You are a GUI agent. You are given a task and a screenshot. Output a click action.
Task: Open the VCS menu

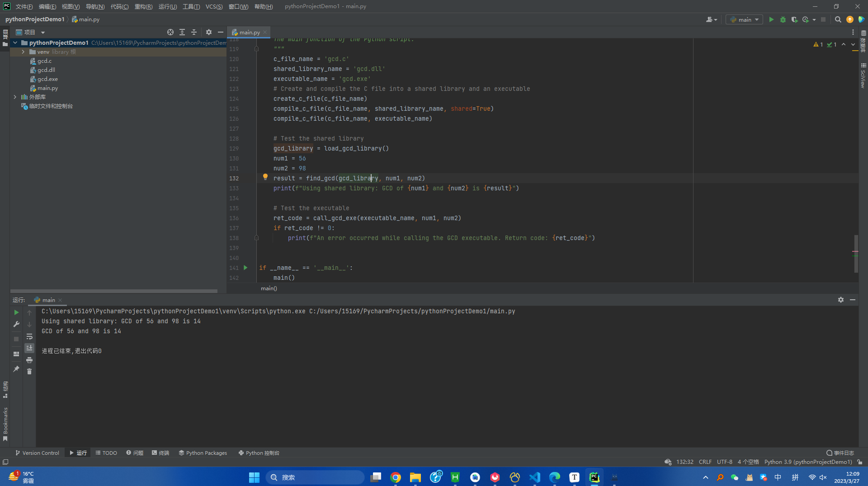point(214,6)
